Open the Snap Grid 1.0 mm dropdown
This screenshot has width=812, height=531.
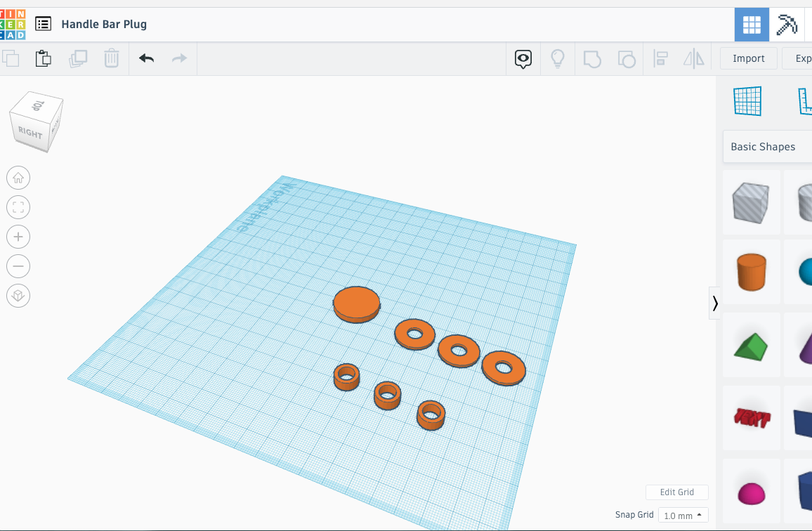[683, 516]
